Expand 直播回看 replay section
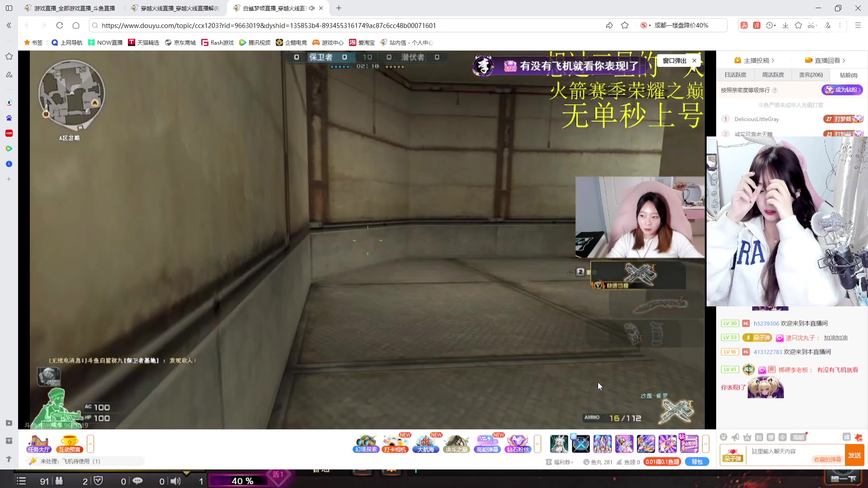This screenshot has height=488, width=868. pos(825,61)
